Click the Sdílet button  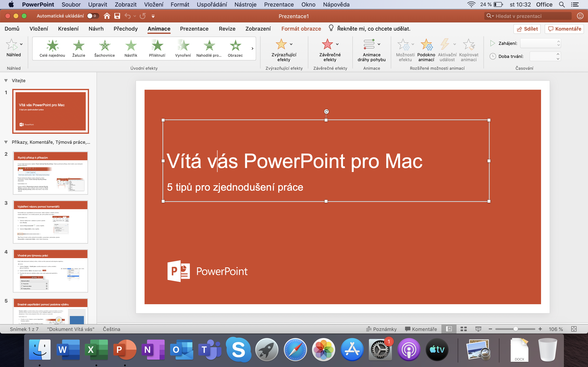pos(527,29)
